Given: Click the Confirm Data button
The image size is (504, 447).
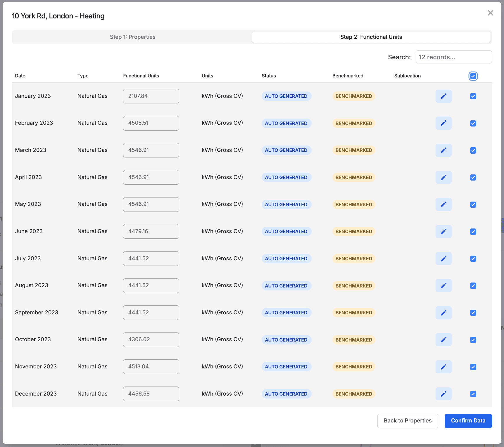Looking at the screenshot, I should pos(468,421).
